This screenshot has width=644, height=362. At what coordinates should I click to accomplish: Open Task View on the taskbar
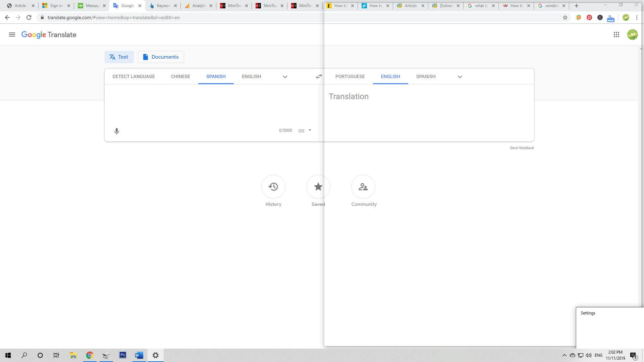pos(56,355)
